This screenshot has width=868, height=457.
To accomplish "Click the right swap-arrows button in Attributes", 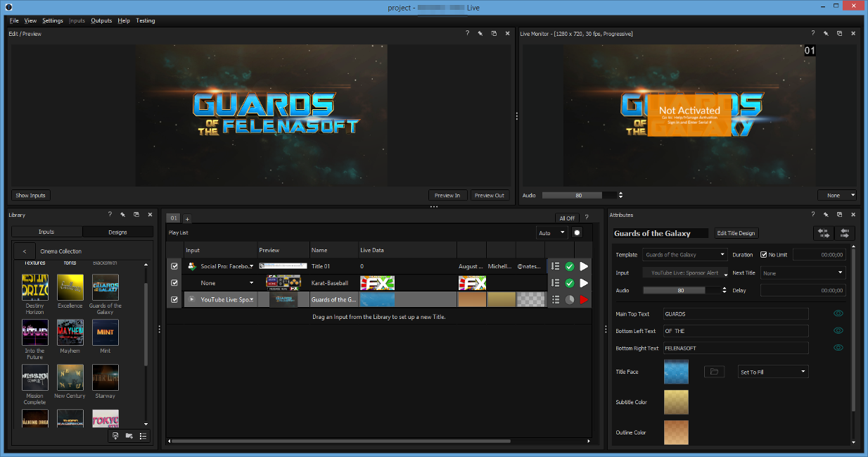I will 845,233.
